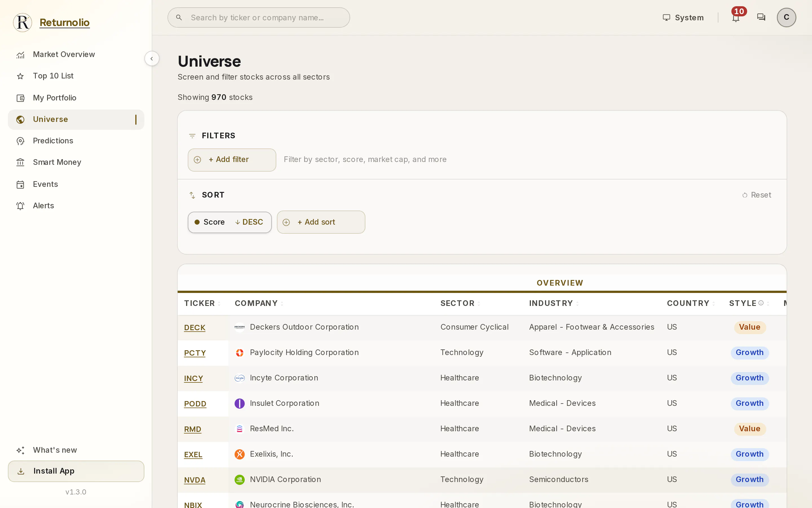812x508 pixels.
Task: Click the search magnifier icon
Action: 179,17
